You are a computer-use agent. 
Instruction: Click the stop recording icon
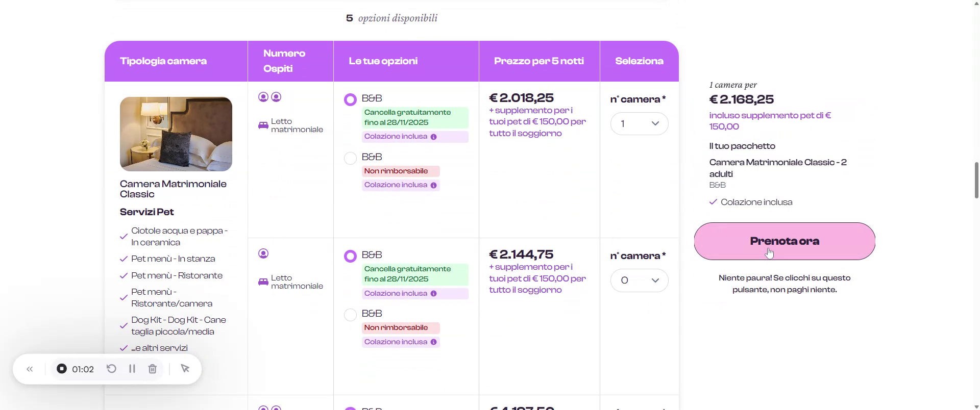62,369
